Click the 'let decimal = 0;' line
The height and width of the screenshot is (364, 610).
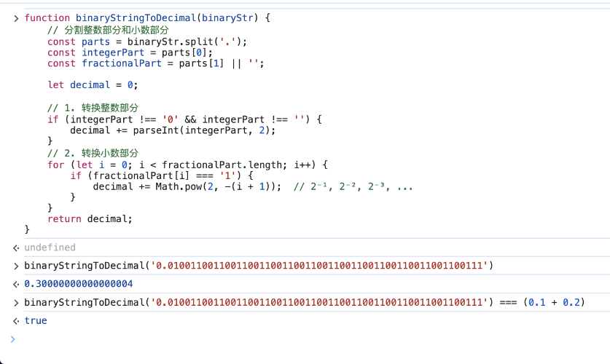click(93, 85)
